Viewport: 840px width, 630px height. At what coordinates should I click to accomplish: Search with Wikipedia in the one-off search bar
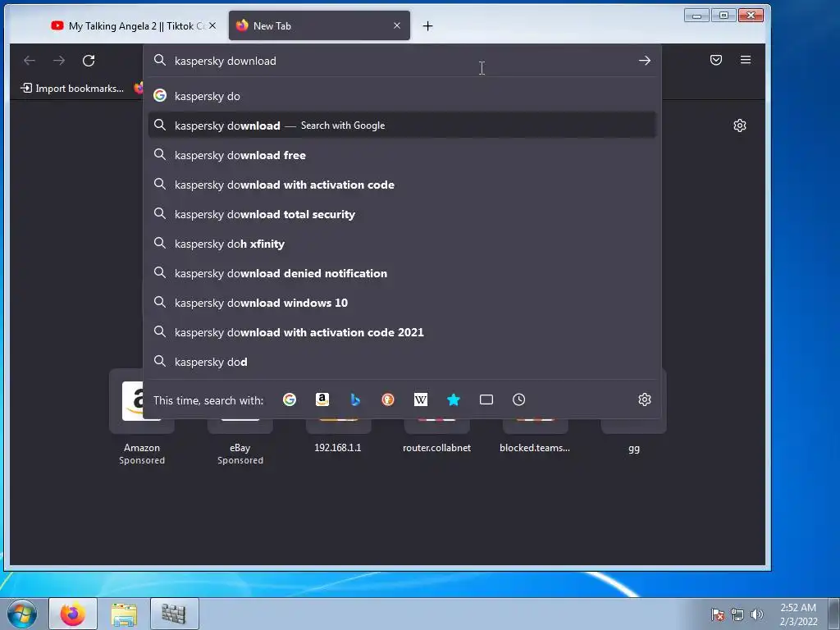click(x=421, y=399)
